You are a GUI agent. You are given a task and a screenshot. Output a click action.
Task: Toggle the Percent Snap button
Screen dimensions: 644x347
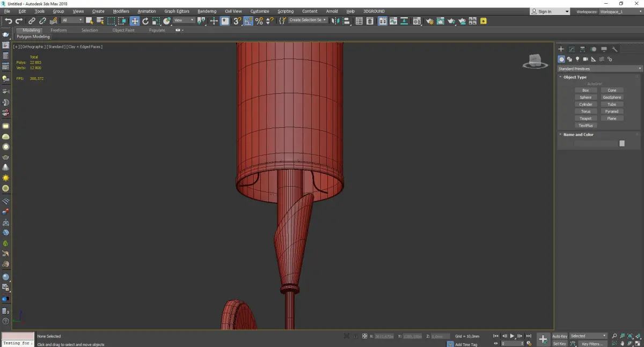coord(259,21)
